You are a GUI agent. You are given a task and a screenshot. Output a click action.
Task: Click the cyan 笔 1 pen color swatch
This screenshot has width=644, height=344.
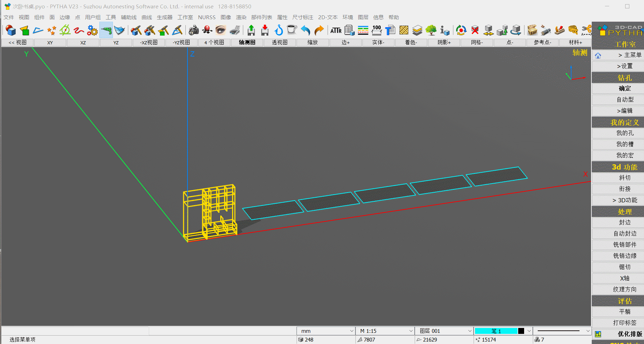pos(496,331)
